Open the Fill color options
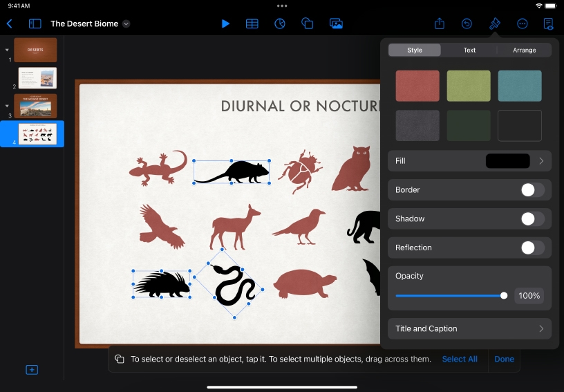Viewport: 564px width, 392px height. pyautogui.click(x=469, y=161)
